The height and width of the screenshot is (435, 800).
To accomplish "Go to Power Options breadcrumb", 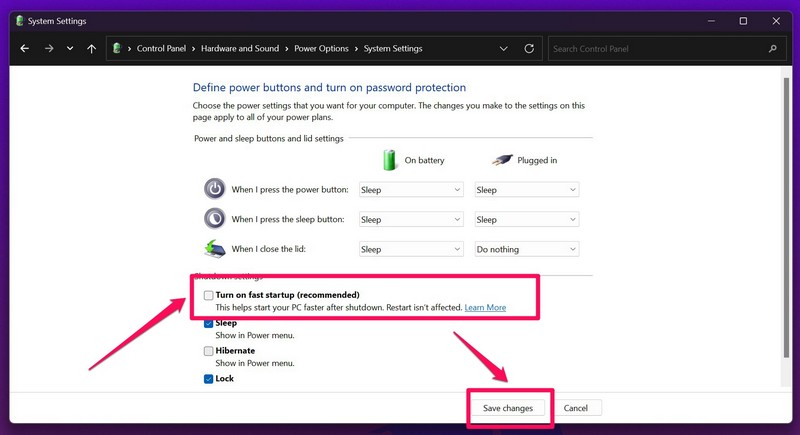I will pos(321,48).
